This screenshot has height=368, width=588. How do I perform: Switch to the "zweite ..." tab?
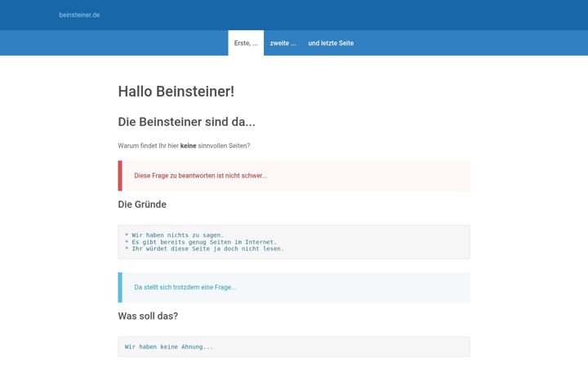tap(283, 43)
